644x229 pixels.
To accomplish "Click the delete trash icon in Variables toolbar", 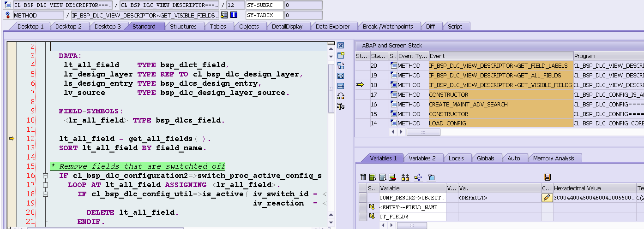I will click(x=363, y=177).
